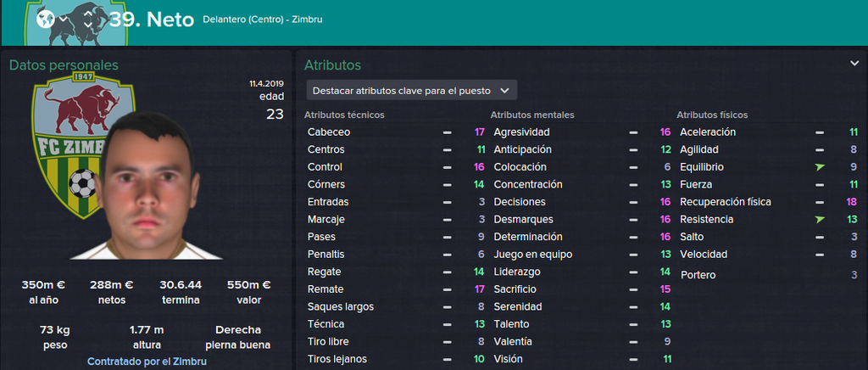Screen dimensions: 868x370
Task: Click the bull logo in the header
Action: click(x=76, y=22)
